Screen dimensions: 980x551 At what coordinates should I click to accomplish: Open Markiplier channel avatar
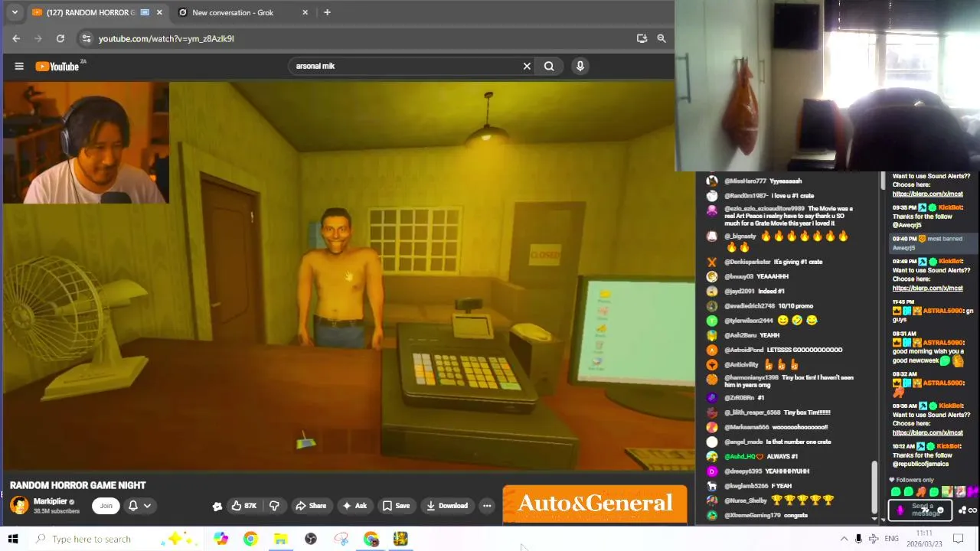click(19, 505)
